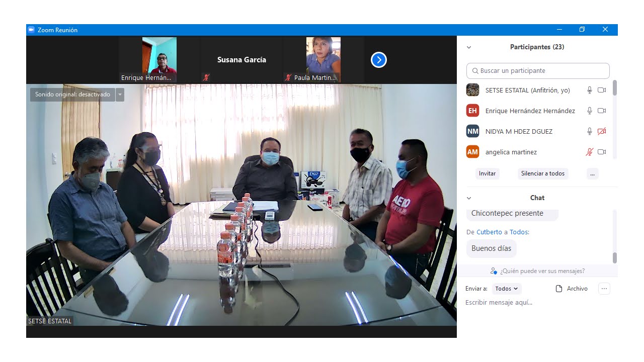The height and width of the screenshot is (362, 644).
Task: Select Susana García video tile
Action: 242,60
